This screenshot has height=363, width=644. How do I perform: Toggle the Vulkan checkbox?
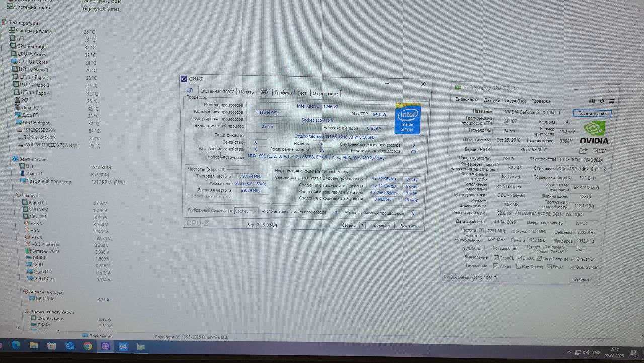tap(496, 266)
